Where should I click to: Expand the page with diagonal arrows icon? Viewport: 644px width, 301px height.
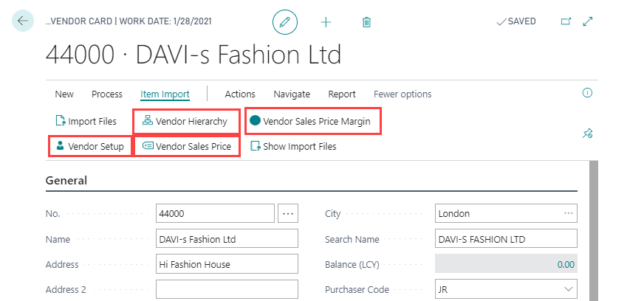588,21
